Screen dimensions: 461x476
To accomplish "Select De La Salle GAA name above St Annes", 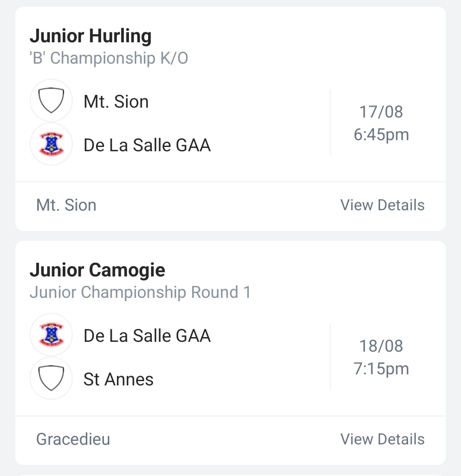I will (147, 336).
